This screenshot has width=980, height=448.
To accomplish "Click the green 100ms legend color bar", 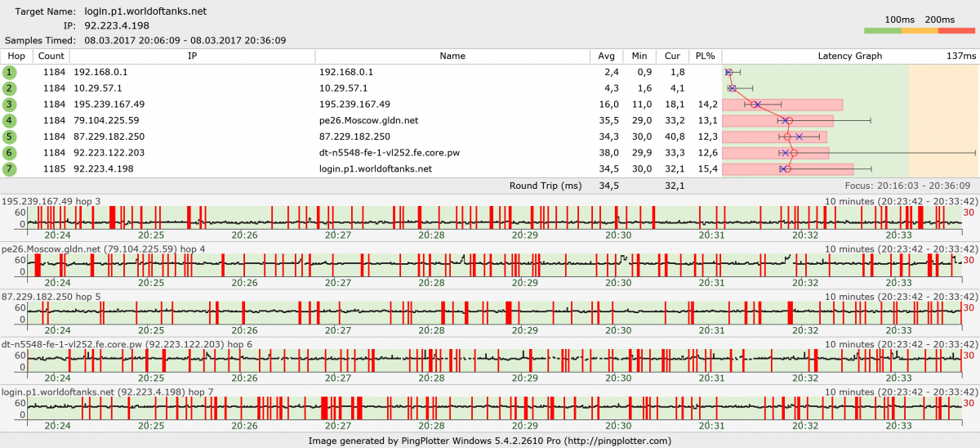I will pos(882,31).
